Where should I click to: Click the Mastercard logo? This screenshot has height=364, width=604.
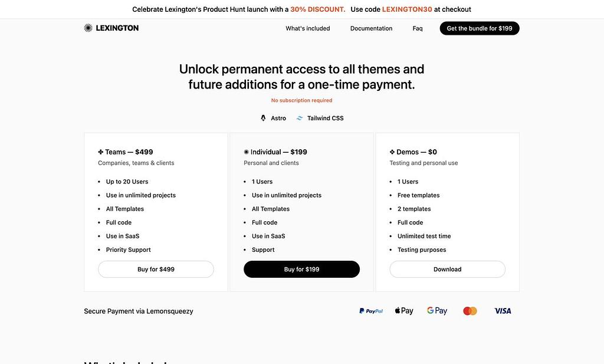[470, 311]
